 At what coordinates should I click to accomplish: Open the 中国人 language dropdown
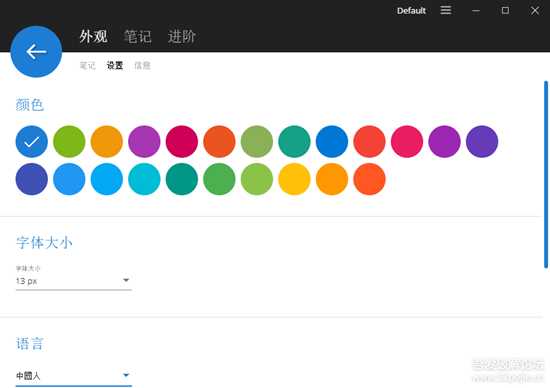[74, 376]
